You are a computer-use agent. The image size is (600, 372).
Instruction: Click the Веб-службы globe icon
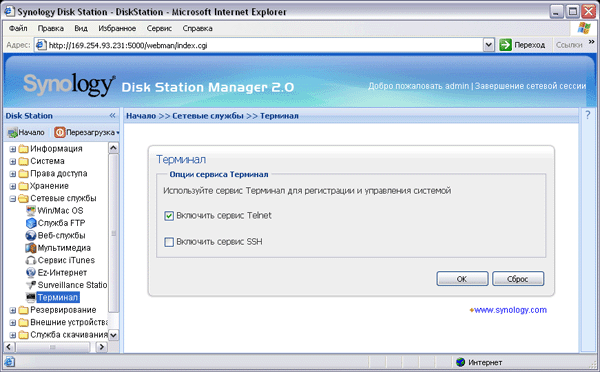(31, 235)
